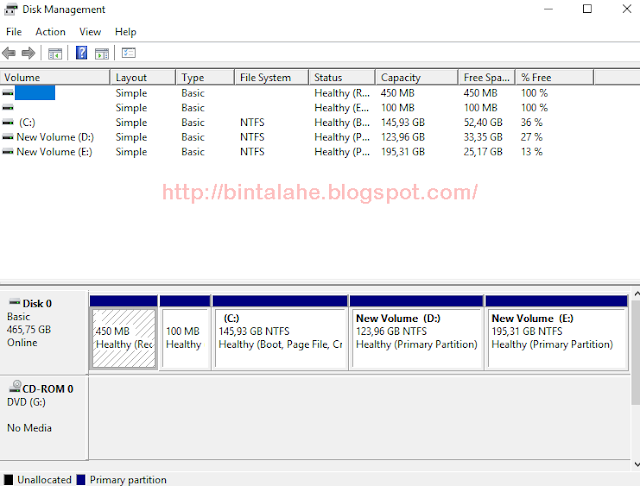
Task: Click the 195,31 GB capacity cell
Action: pos(403,152)
